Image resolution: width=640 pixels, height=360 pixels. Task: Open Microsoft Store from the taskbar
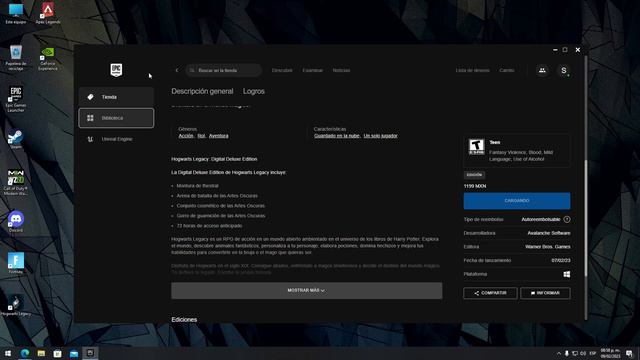click(58, 353)
